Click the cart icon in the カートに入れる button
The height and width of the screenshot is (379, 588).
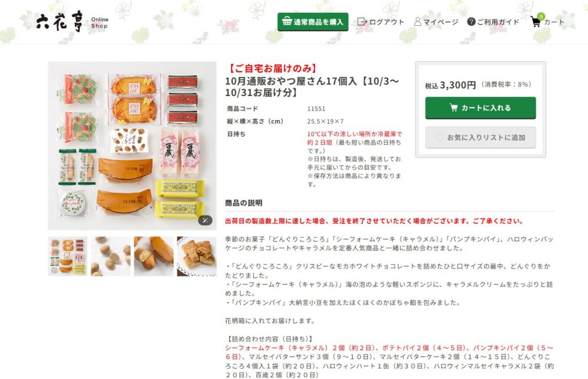click(x=454, y=108)
